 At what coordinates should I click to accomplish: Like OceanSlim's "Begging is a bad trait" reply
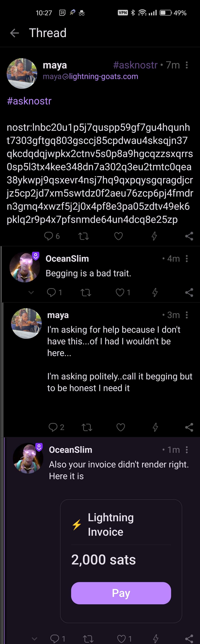click(x=120, y=292)
